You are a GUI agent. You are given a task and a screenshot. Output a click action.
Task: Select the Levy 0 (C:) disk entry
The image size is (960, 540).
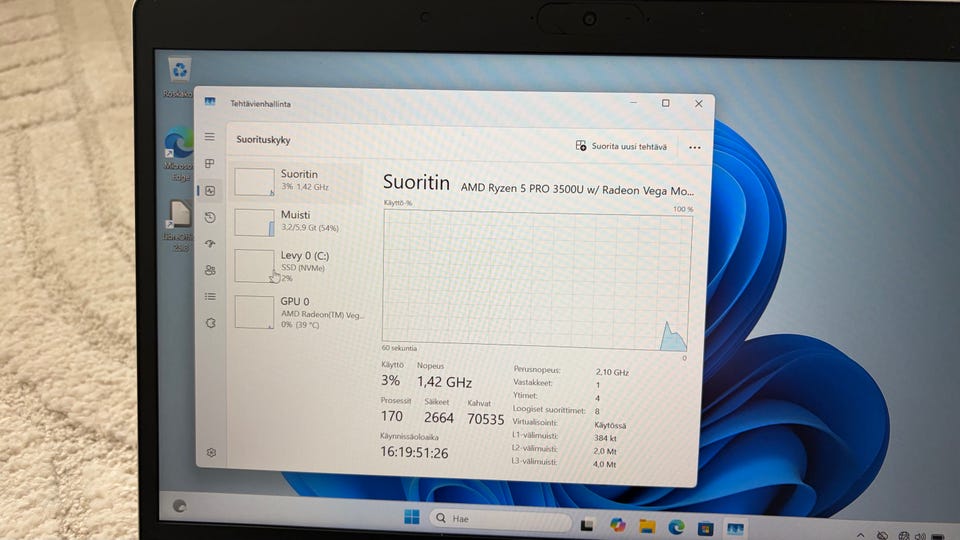(296, 266)
